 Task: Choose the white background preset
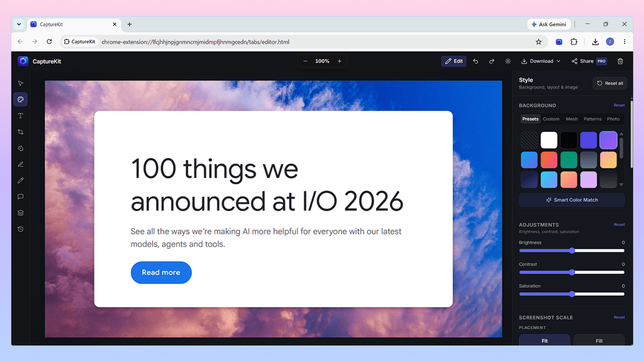tap(549, 140)
